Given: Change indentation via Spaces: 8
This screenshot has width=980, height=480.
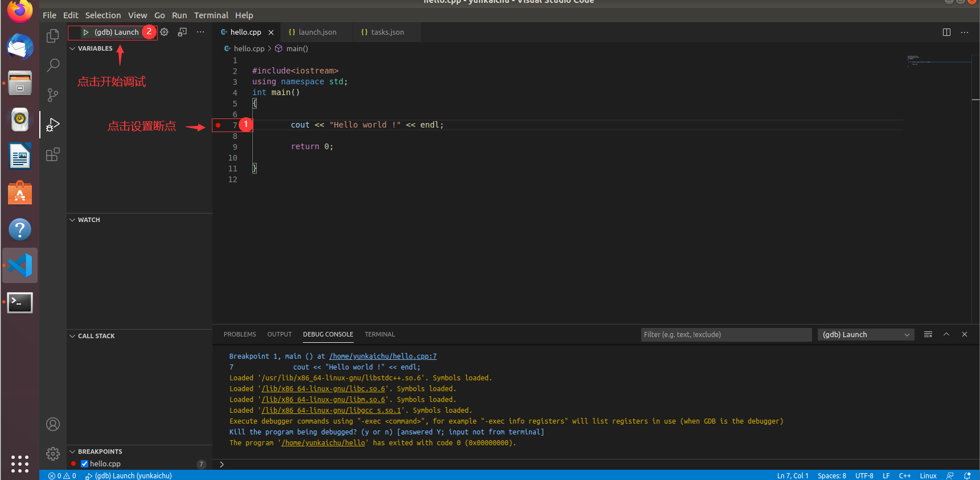Looking at the screenshot, I should click(x=832, y=475).
